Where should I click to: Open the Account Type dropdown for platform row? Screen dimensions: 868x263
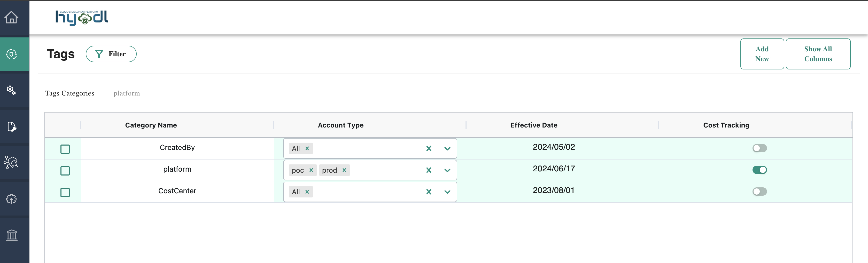[447, 170]
